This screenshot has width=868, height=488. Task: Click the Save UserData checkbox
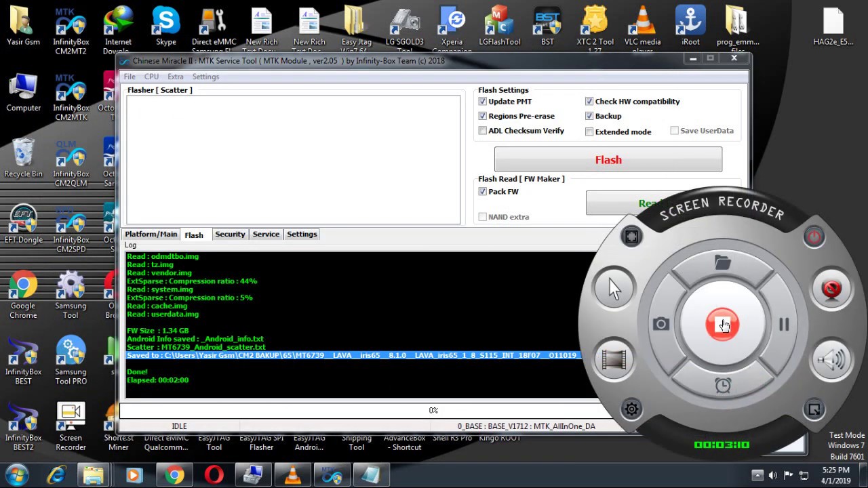[x=675, y=131]
